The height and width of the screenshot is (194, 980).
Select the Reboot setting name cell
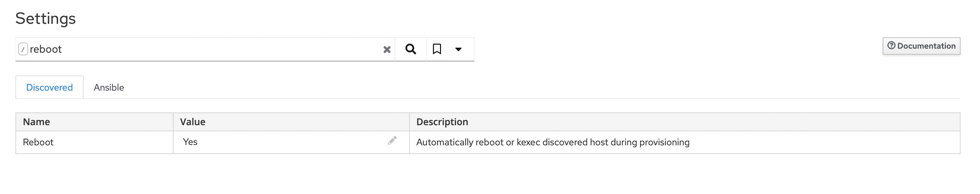(x=94, y=142)
